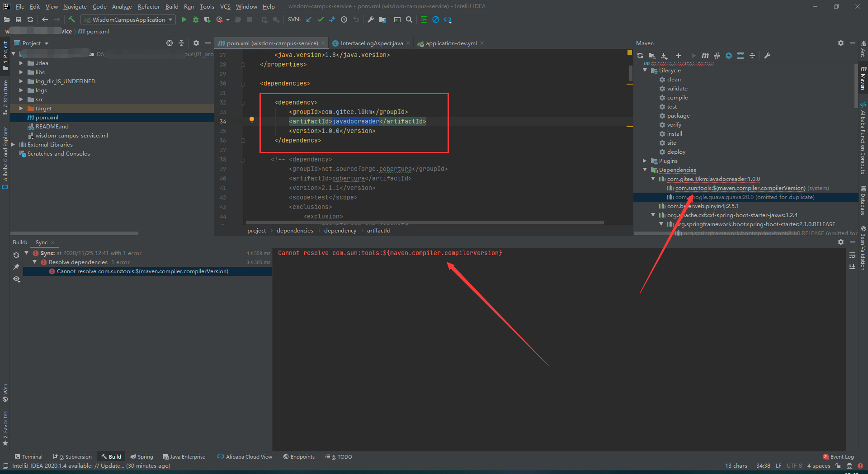Select the 'Cannot resolve com.sun:tools' error row
The height and width of the screenshot is (474, 868).
pos(147,271)
